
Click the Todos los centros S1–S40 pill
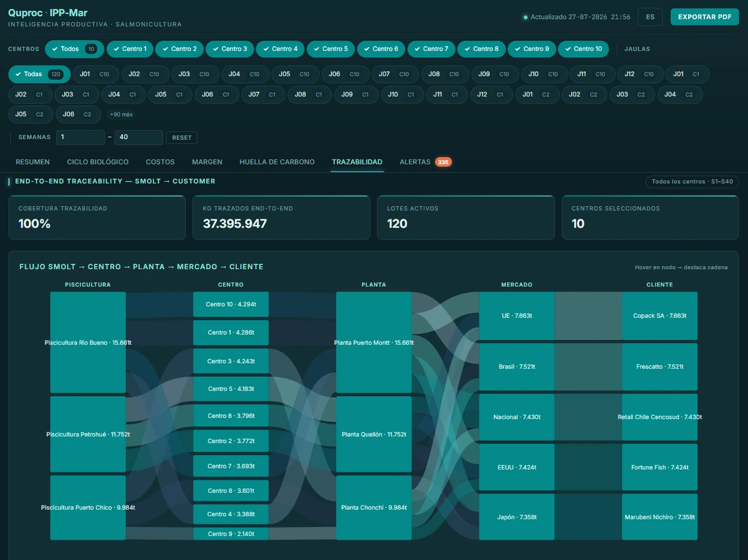(x=692, y=182)
